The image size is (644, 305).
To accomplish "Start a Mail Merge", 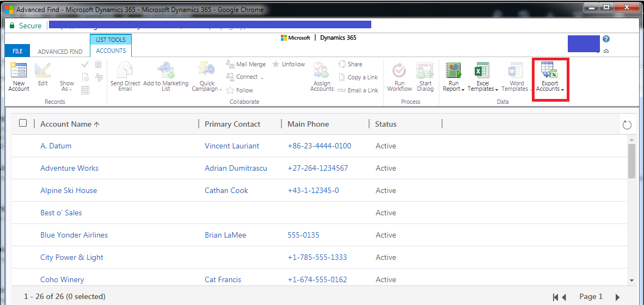I will pyautogui.click(x=246, y=64).
